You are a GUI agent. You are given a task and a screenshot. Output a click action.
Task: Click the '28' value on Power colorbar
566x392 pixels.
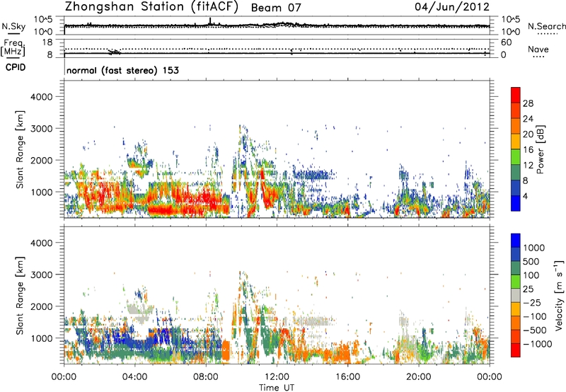(528, 103)
